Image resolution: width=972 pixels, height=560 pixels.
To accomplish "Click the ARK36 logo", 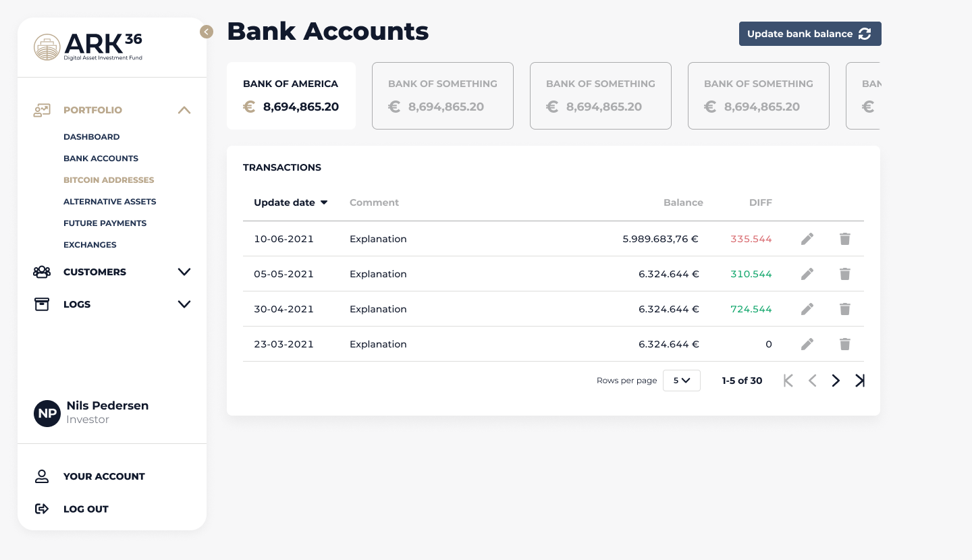I will [88, 47].
